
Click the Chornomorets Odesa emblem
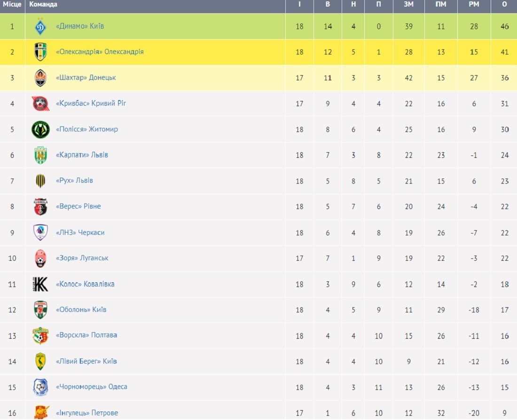(40, 387)
